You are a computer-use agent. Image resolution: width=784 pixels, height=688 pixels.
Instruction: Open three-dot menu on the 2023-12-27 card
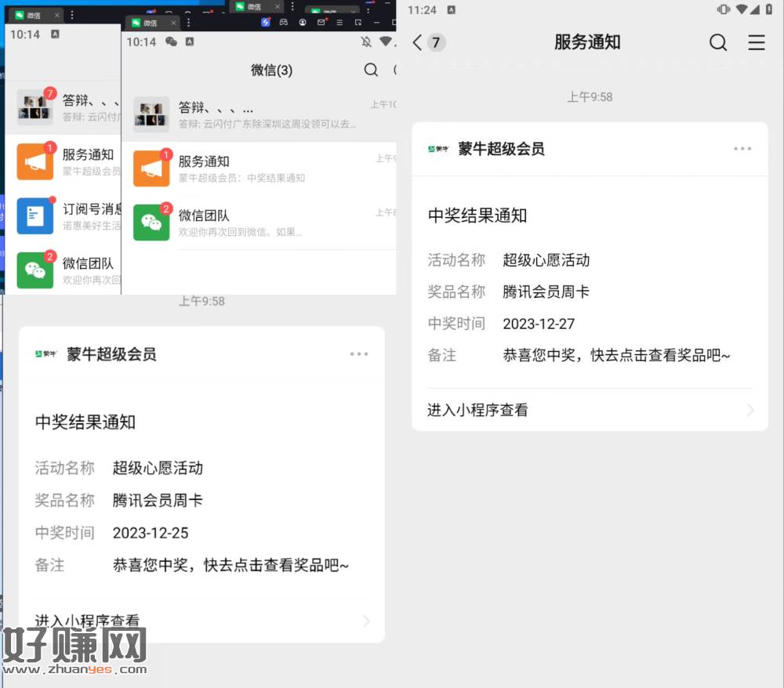[x=742, y=149]
